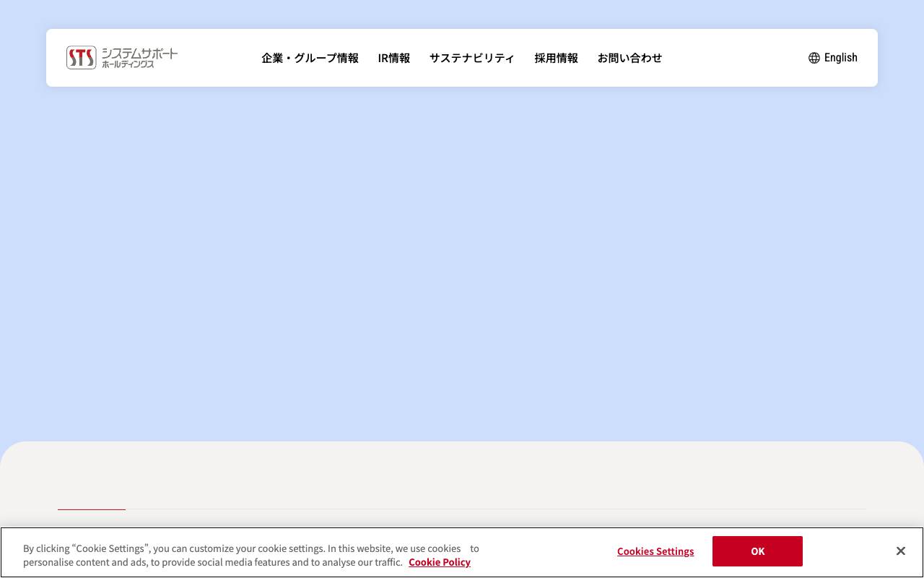Image resolution: width=924 pixels, height=578 pixels.
Task: Open the IR情報 section
Action: [x=393, y=58]
